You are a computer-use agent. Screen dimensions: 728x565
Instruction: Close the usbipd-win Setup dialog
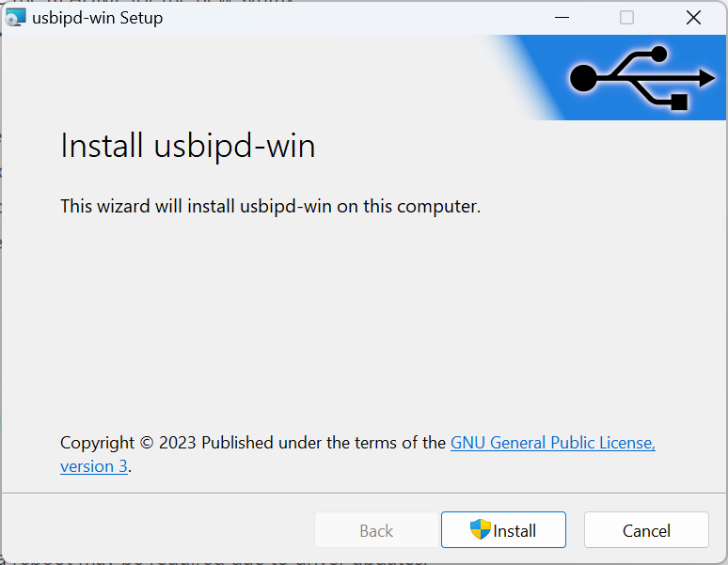pyautogui.click(x=693, y=18)
